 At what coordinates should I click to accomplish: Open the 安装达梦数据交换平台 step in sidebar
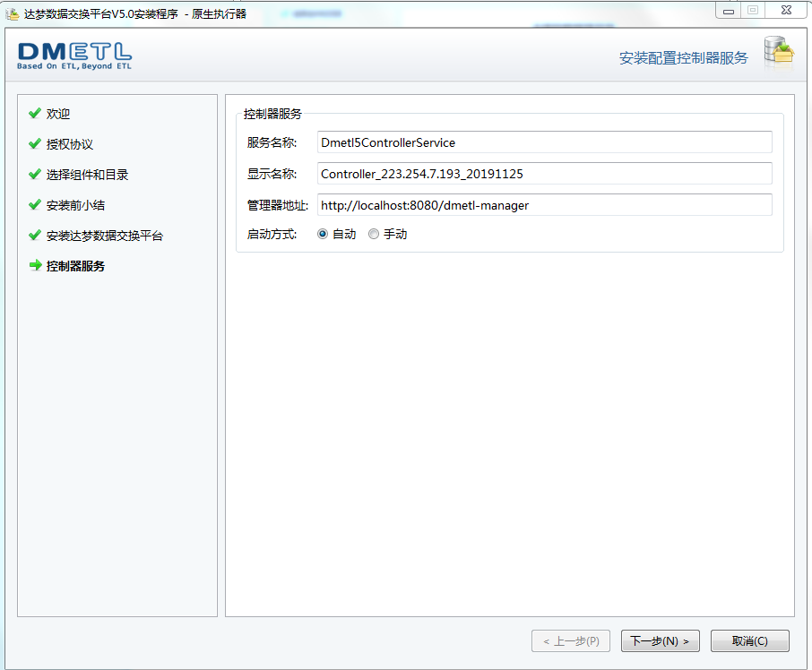[105, 236]
